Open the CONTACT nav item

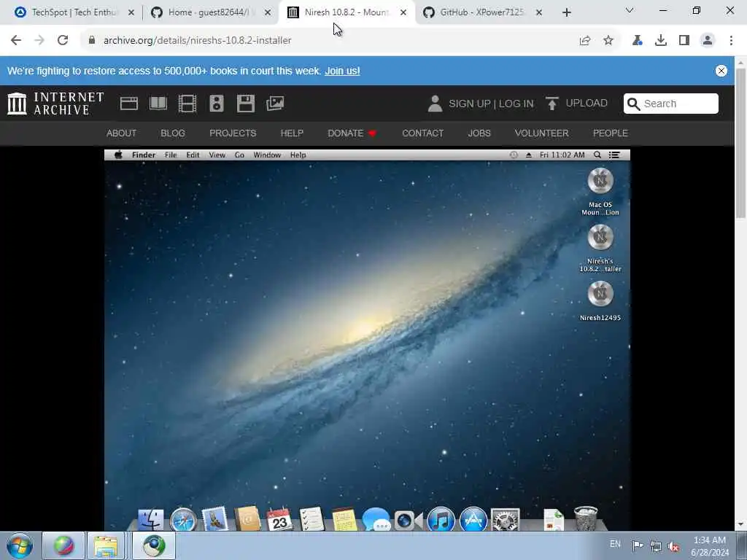coord(423,133)
